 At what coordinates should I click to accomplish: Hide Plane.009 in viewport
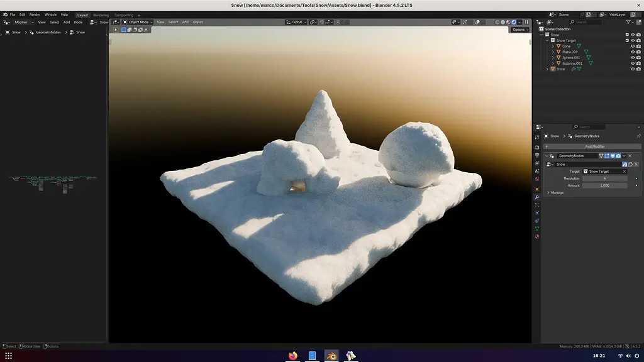(633, 52)
